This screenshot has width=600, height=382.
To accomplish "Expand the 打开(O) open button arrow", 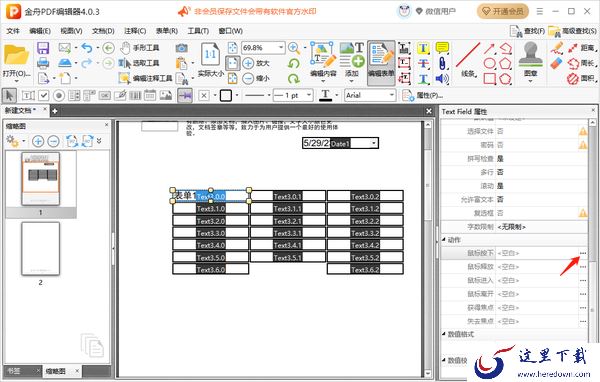I will tap(16, 81).
